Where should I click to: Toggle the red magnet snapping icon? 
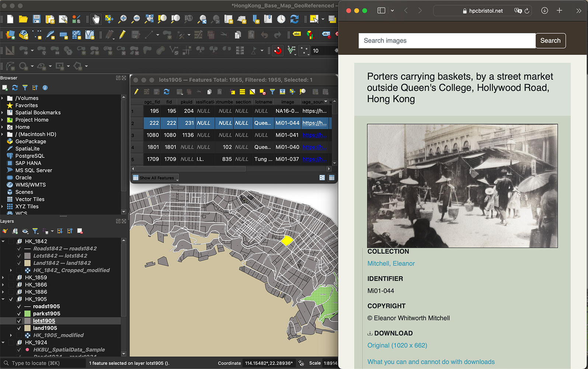(x=278, y=51)
